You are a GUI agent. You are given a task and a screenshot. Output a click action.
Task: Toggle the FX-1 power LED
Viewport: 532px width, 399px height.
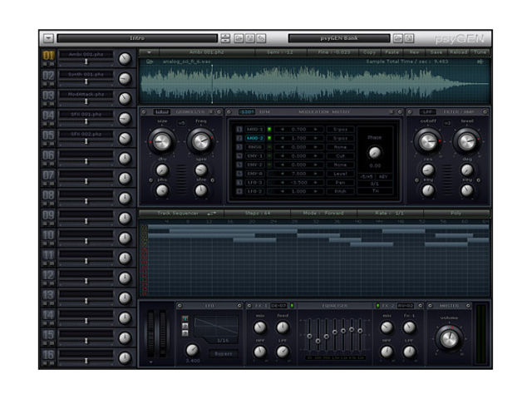tap(292, 306)
